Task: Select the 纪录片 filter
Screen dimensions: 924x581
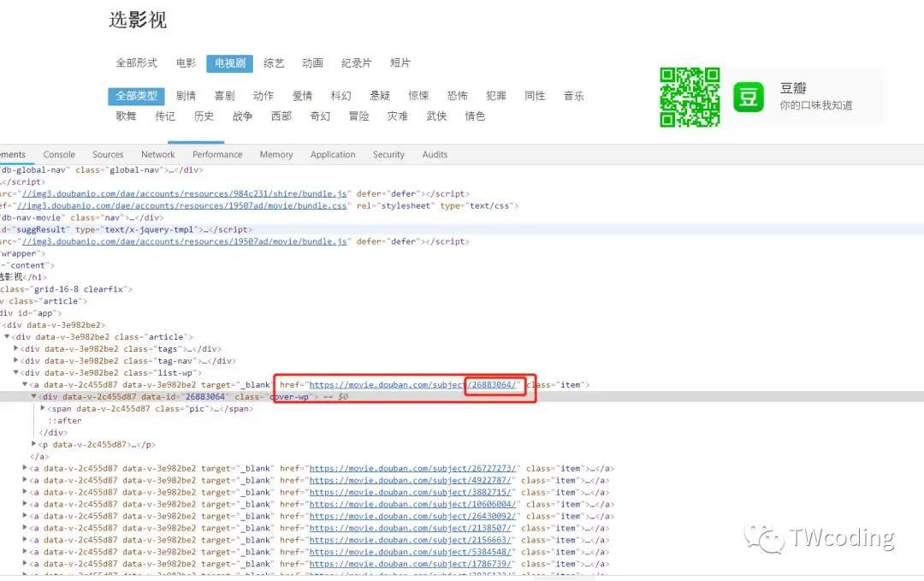Action: point(357,63)
